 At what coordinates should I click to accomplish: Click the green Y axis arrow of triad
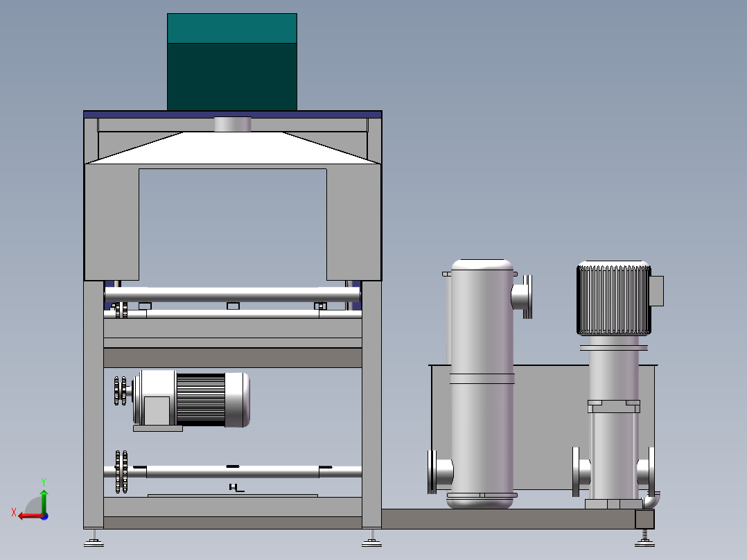click(44, 501)
